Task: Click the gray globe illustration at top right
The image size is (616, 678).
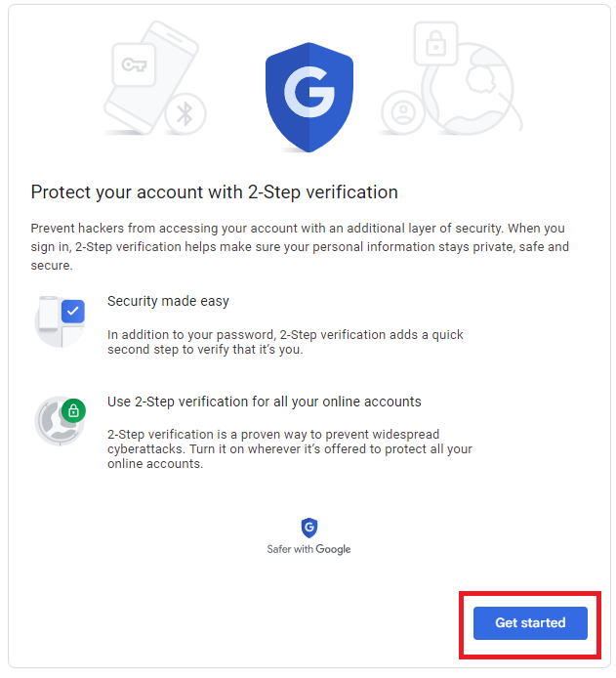Action: (469, 89)
